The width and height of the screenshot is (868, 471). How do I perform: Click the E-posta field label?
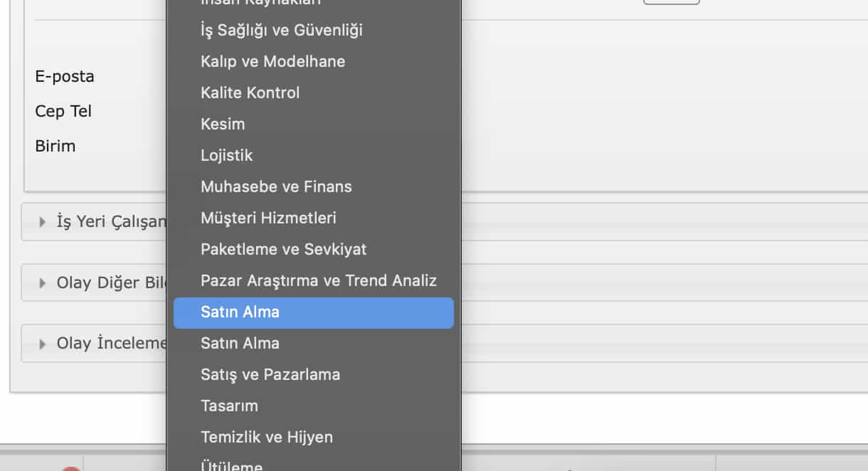65,77
